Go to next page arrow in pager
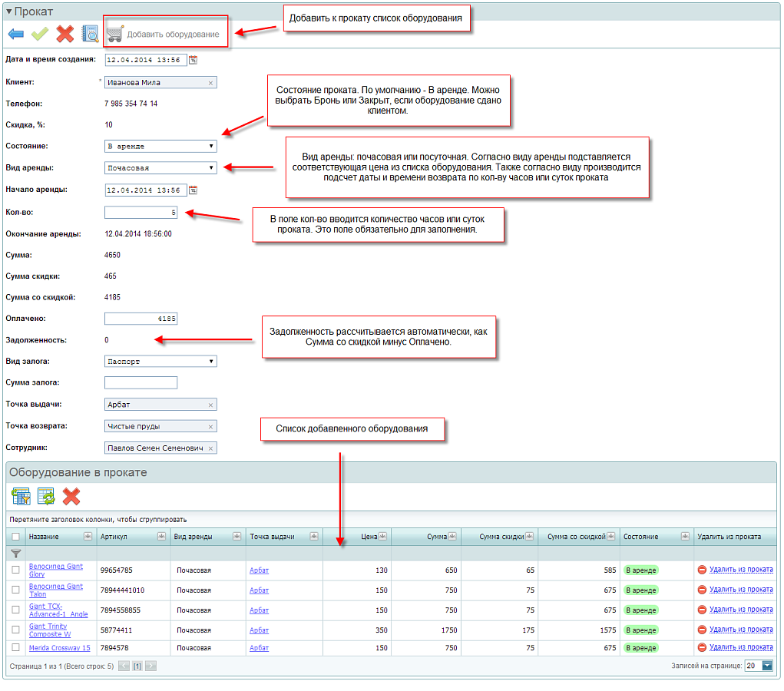The height and width of the screenshot is (691, 784). click(151, 666)
